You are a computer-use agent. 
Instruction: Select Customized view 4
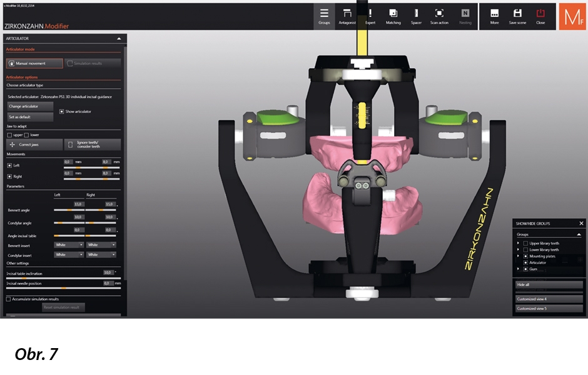point(548,299)
